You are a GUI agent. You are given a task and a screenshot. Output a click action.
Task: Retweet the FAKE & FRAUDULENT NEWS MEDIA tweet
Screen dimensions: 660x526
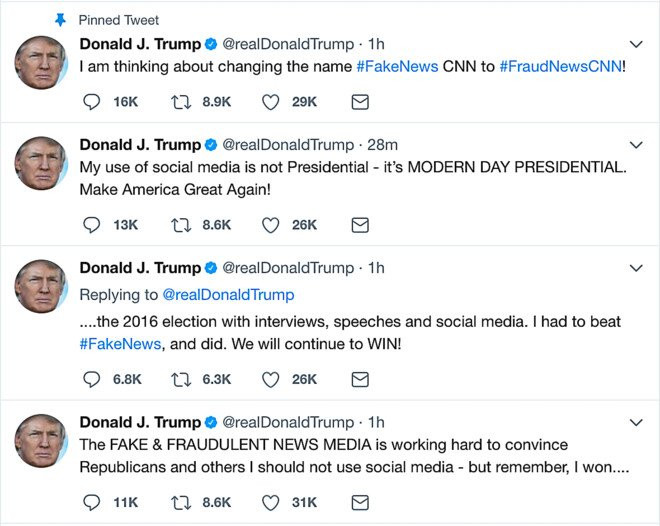(183, 502)
